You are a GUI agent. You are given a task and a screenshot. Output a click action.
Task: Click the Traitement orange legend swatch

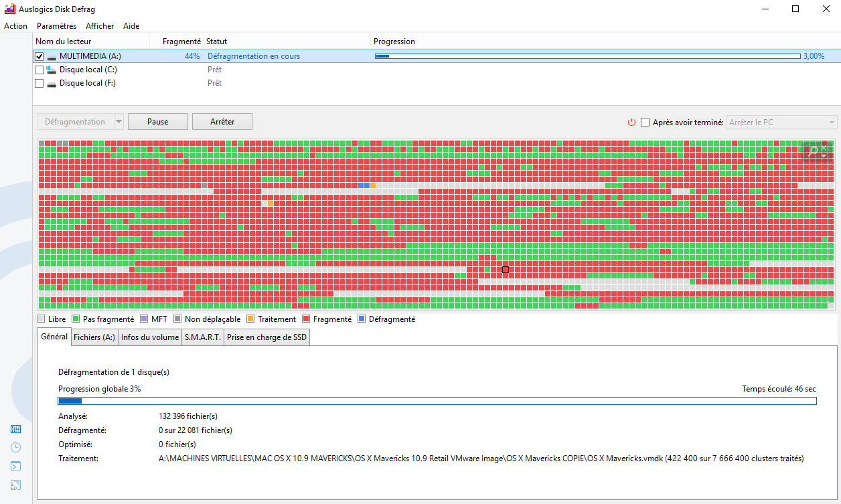[x=250, y=319]
